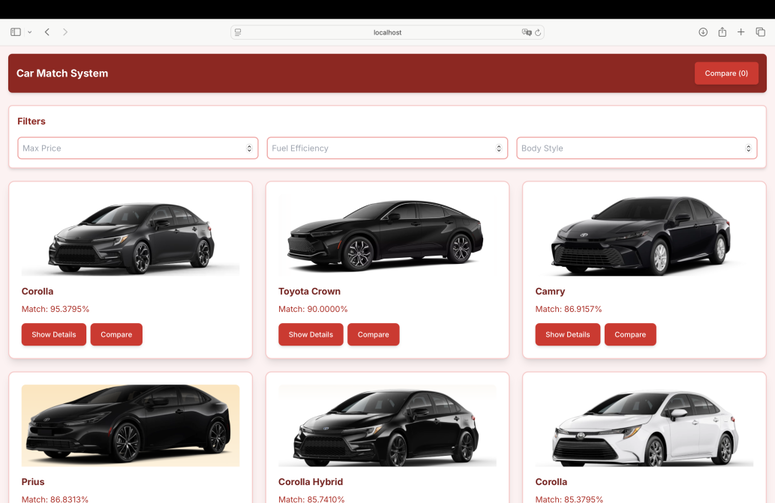Click the page settings icon in address bar
The height and width of the screenshot is (503, 775).
tap(238, 32)
